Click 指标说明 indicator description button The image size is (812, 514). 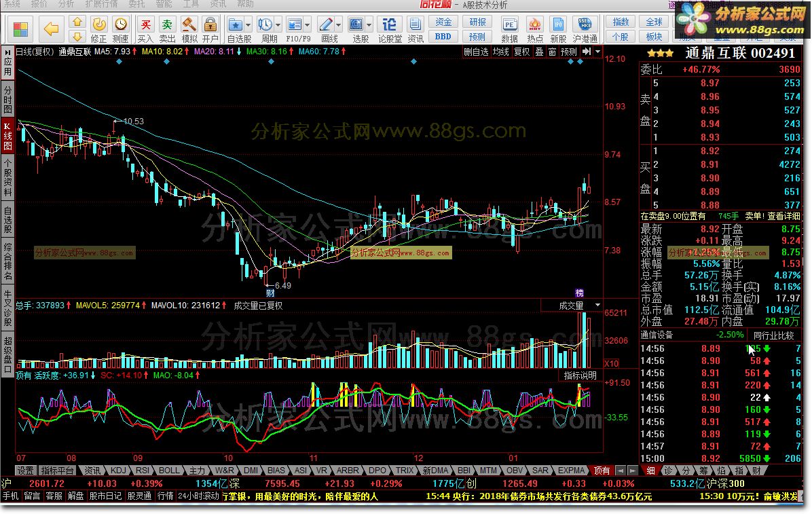coord(580,375)
